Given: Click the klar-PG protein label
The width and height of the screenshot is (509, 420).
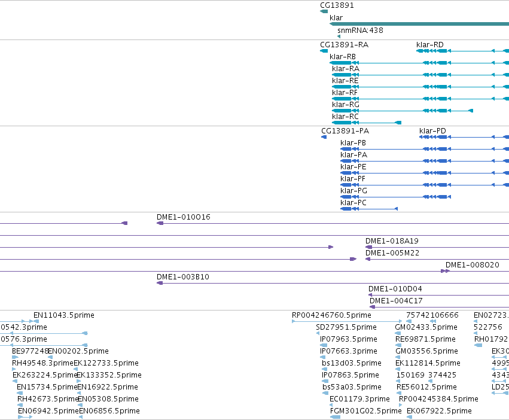Looking at the screenshot, I should tap(354, 191).
